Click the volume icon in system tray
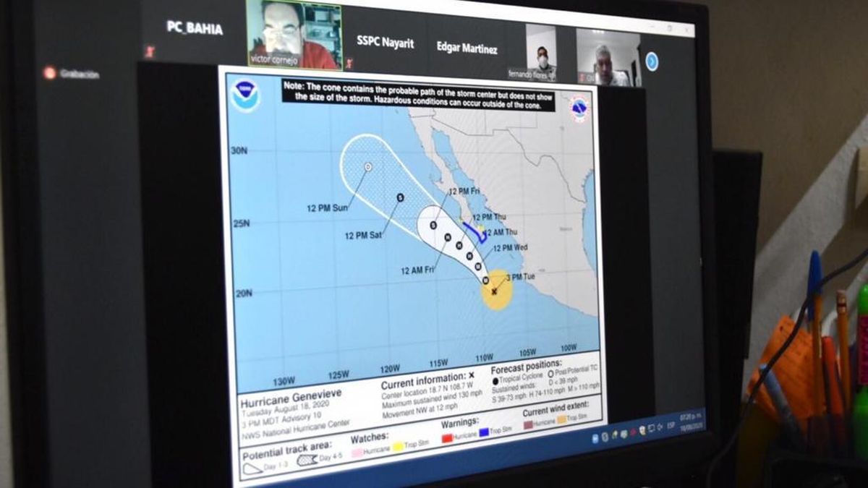This screenshot has height=488, width=868. pyautogui.click(x=659, y=428)
